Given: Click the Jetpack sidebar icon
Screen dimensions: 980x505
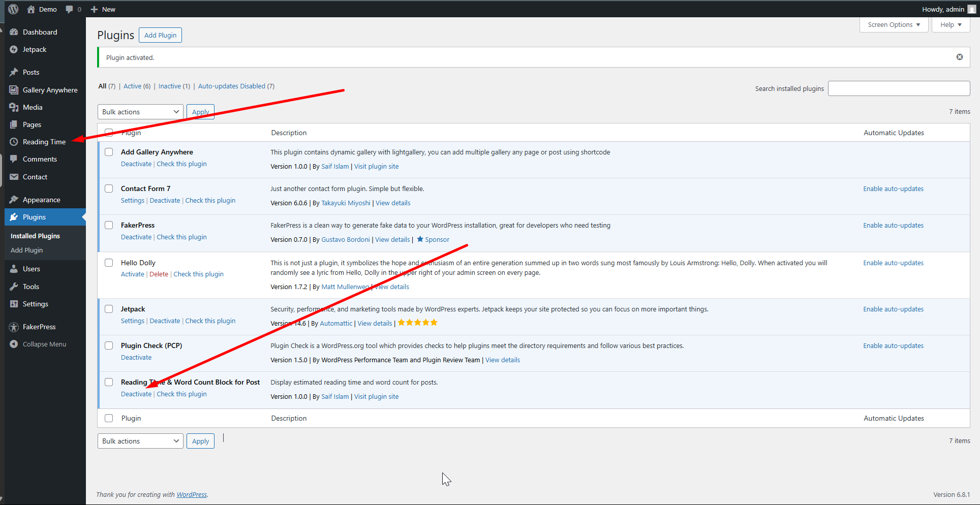Looking at the screenshot, I should pyautogui.click(x=14, y=49).
